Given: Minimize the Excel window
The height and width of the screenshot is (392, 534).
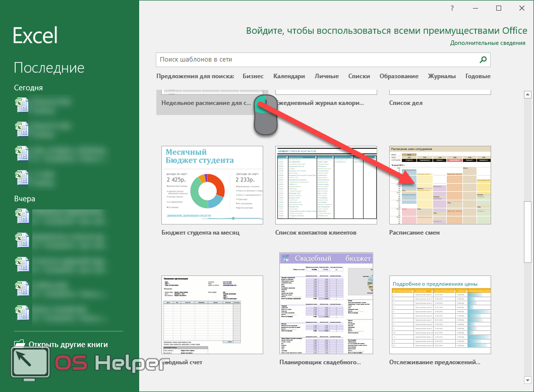Looking at the screenshot, I should tap(476, 8).
